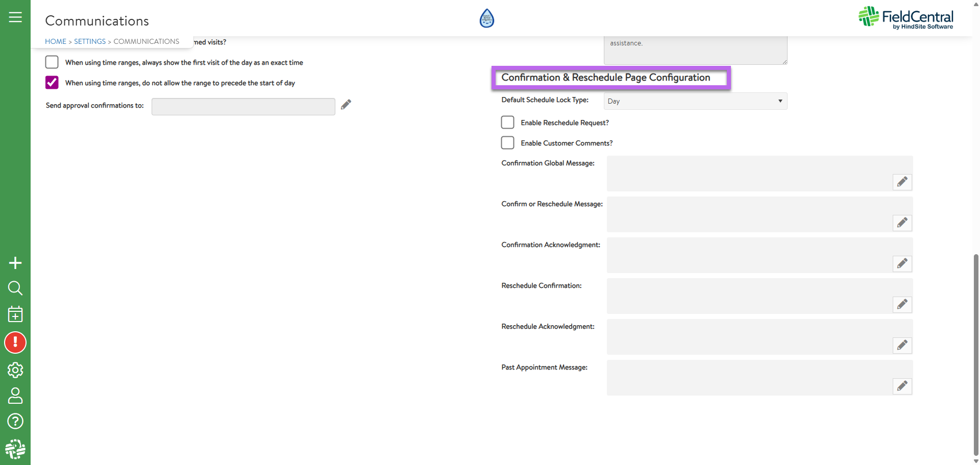Edit the Send approval confirmations pencil

click(346, 105)
